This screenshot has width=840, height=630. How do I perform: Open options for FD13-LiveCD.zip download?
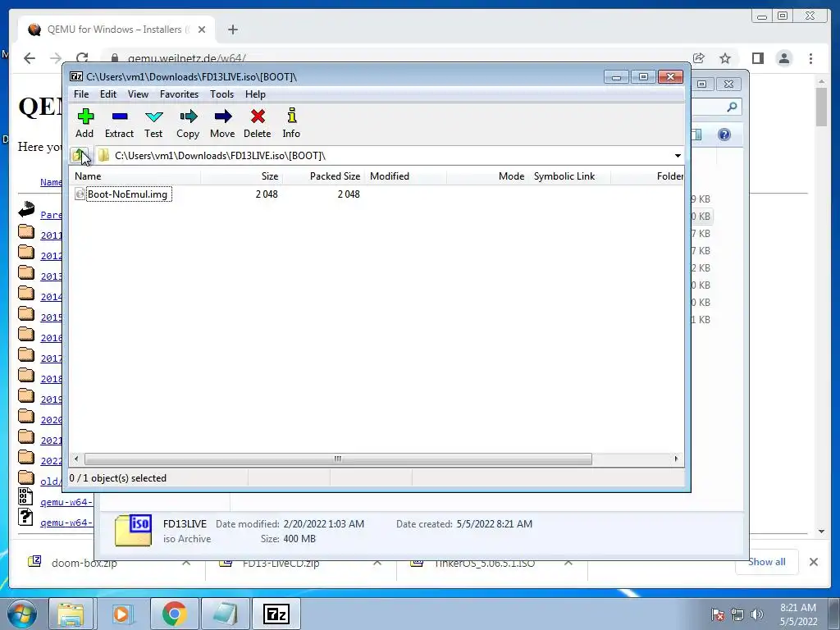[x=377, y=563]
